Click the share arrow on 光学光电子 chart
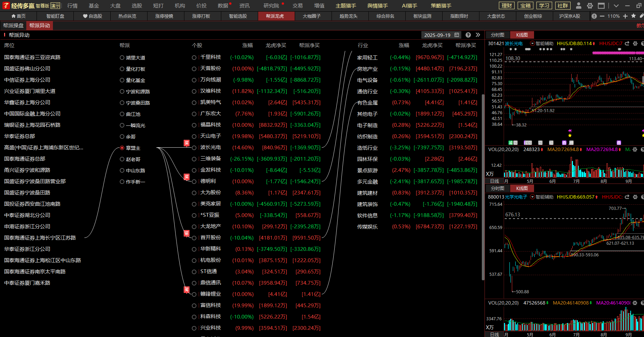644x337 pixels. 627,197
